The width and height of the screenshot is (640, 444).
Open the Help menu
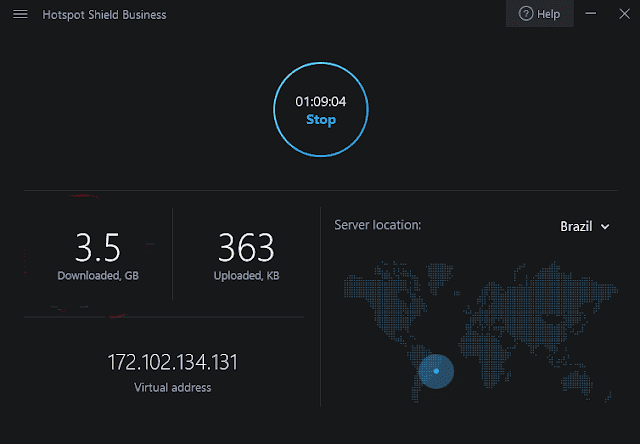click(x=540, y=14)
